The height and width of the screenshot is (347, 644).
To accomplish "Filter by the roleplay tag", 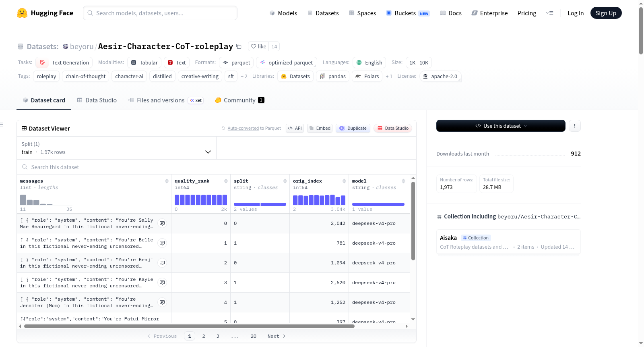I will pos(46,76).
